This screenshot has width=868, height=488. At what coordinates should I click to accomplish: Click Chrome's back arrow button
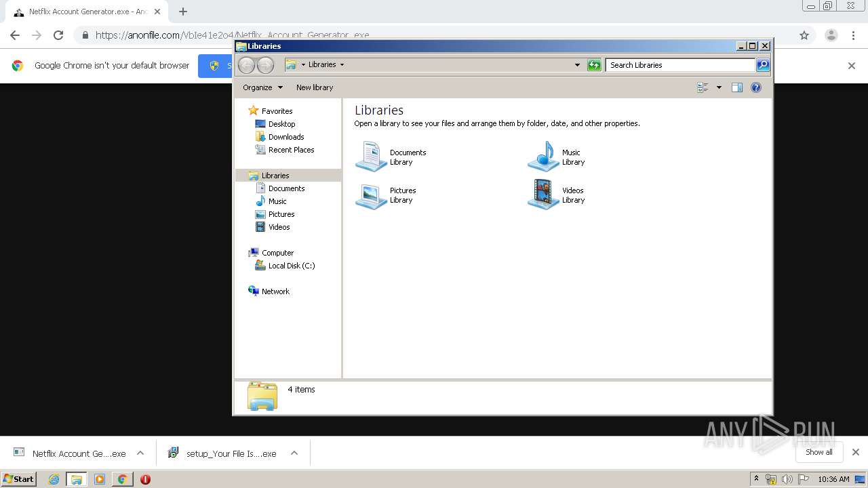tap(15, 35)
